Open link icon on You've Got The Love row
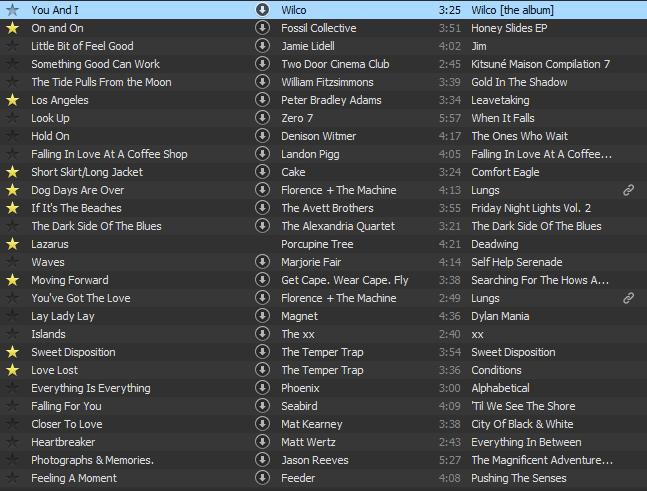Screen dimensions: 647x491 coord(628,298)
